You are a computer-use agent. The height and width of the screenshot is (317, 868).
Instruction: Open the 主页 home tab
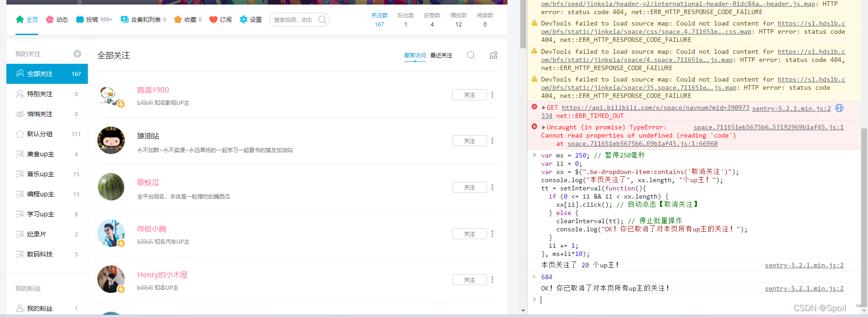(27, 20)
